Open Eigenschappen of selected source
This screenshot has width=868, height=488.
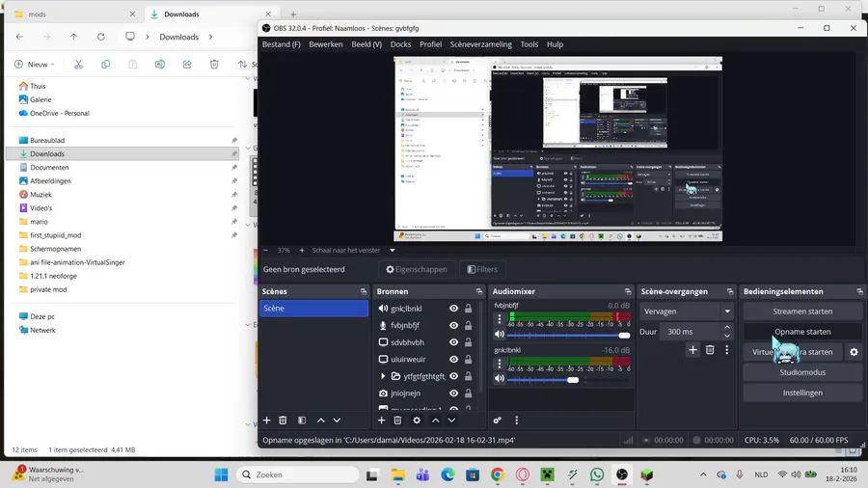tap(417, 269)
